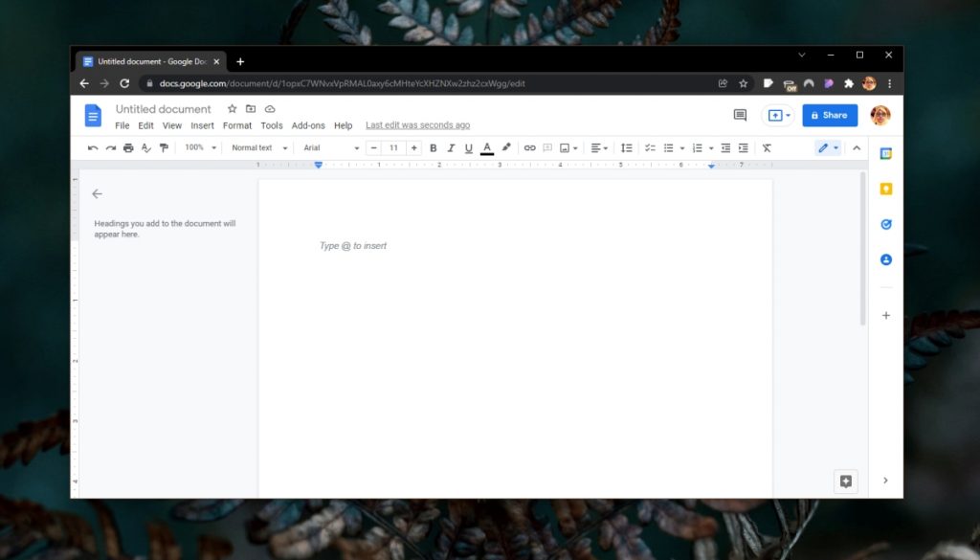Open the Add-ons menu
Viewport: 980px width, 560px height.
pos(308,124)
